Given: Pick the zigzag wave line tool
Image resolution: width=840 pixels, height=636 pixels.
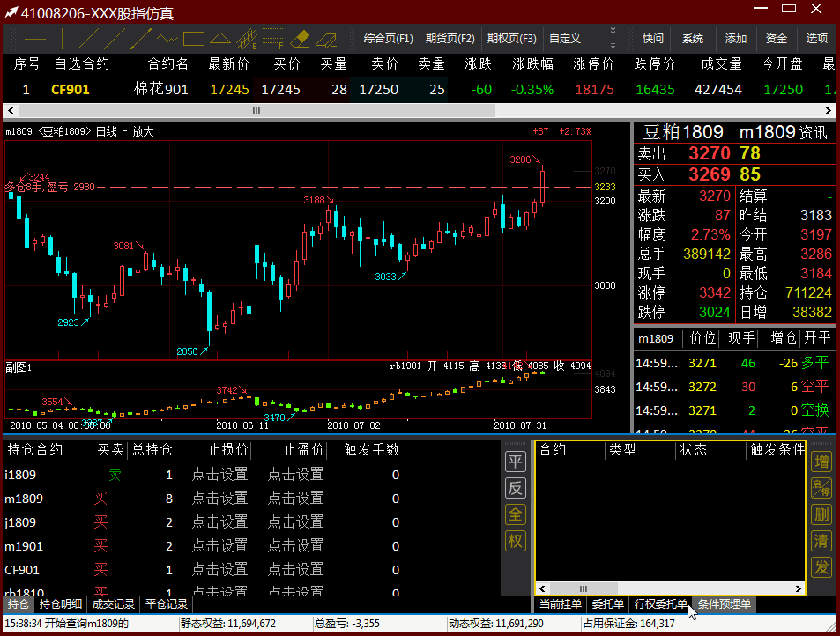Looking at the screenshot, I should click(x=167, y=39).
